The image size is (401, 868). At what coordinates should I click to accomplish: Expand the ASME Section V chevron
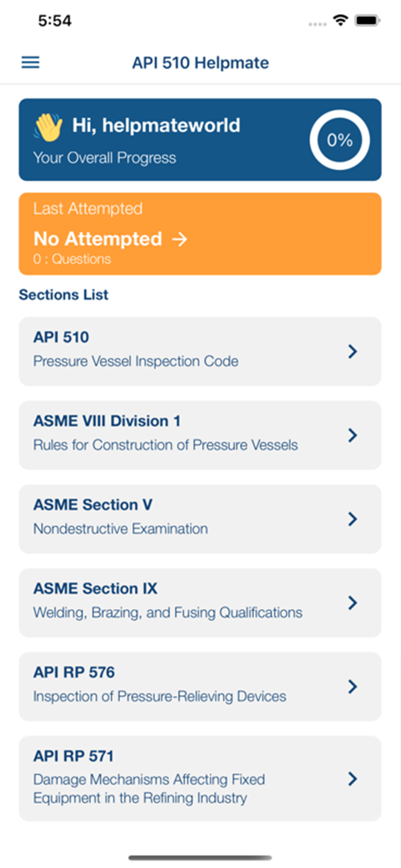(x=352, y=519)
